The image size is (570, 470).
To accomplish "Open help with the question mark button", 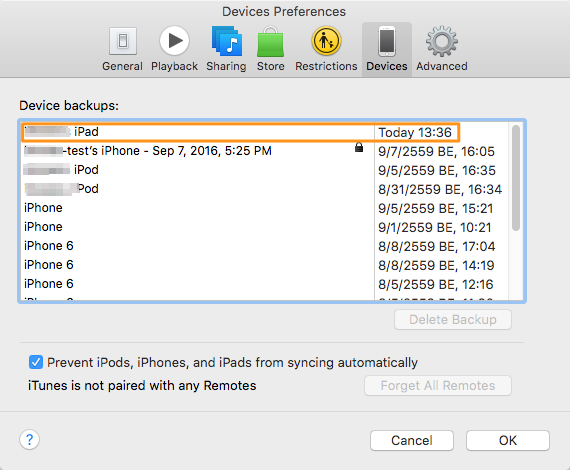I will [29, 439].
